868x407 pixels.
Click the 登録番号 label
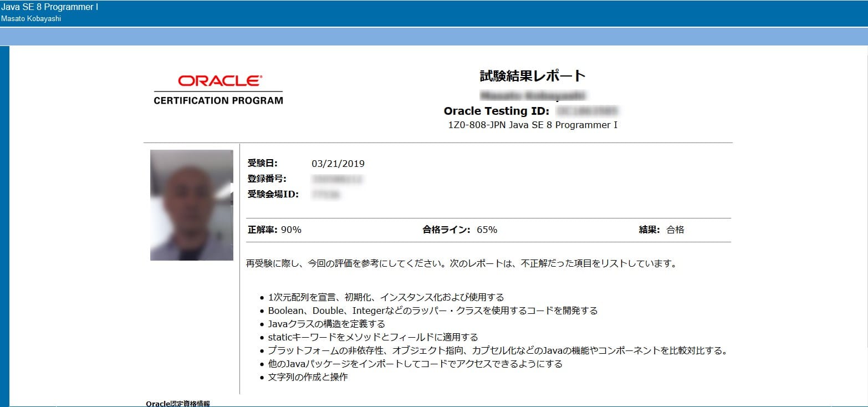click(267, 179)
